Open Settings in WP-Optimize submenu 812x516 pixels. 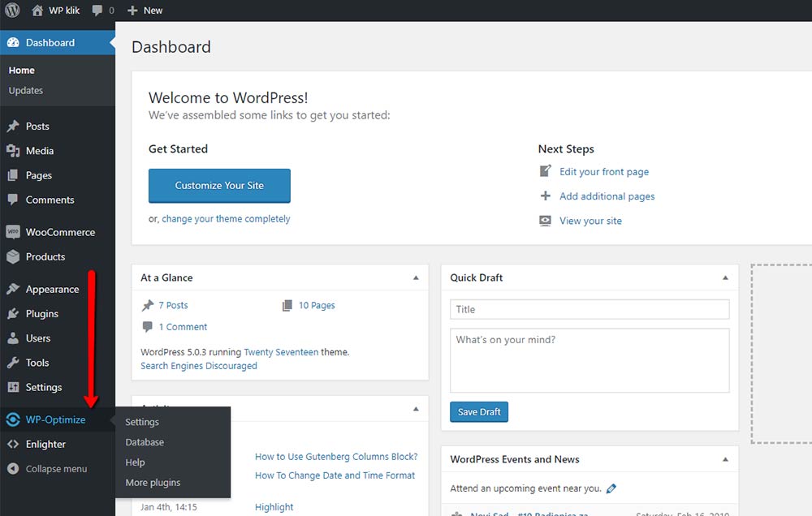pyautogui.click(x=142, y=422)
